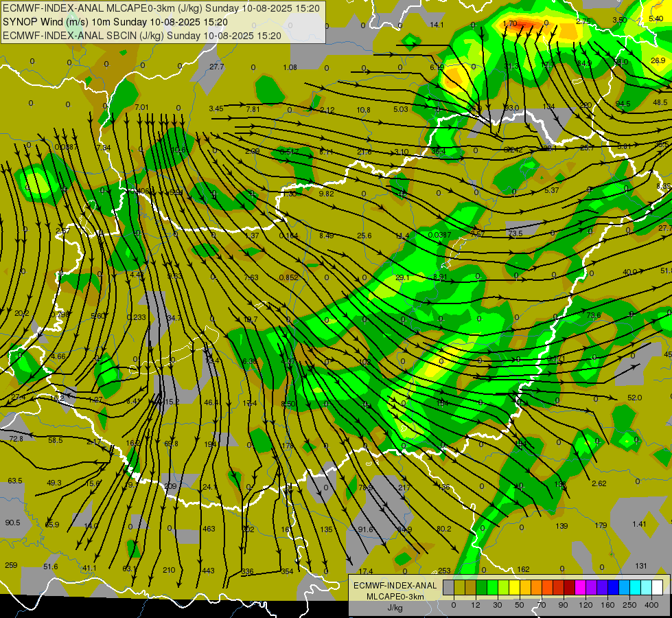Viewport: 672px width, 618px height.
Task: Click the pure blue legend swatch
Action: pyautogui.click(x=614, y=587)
